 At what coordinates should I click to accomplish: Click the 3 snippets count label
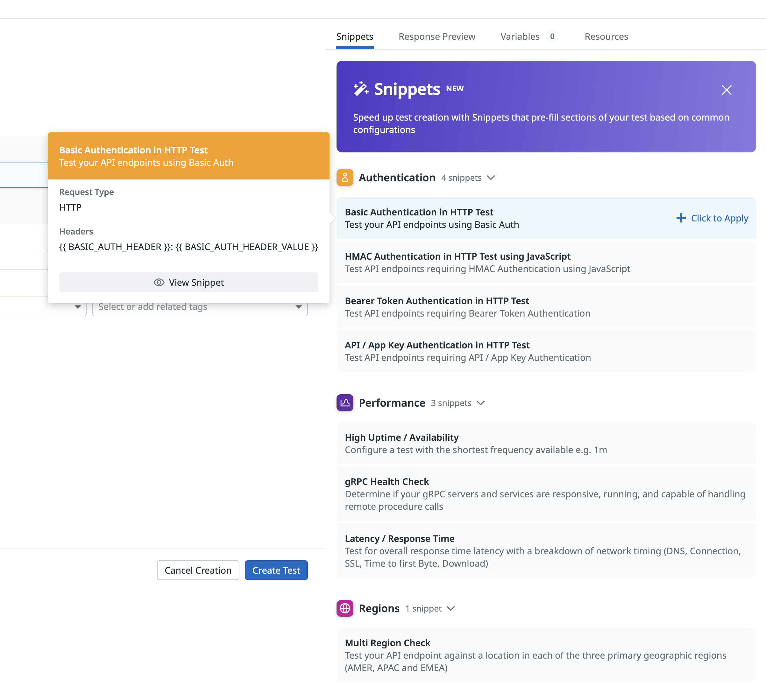pos(451,403)
